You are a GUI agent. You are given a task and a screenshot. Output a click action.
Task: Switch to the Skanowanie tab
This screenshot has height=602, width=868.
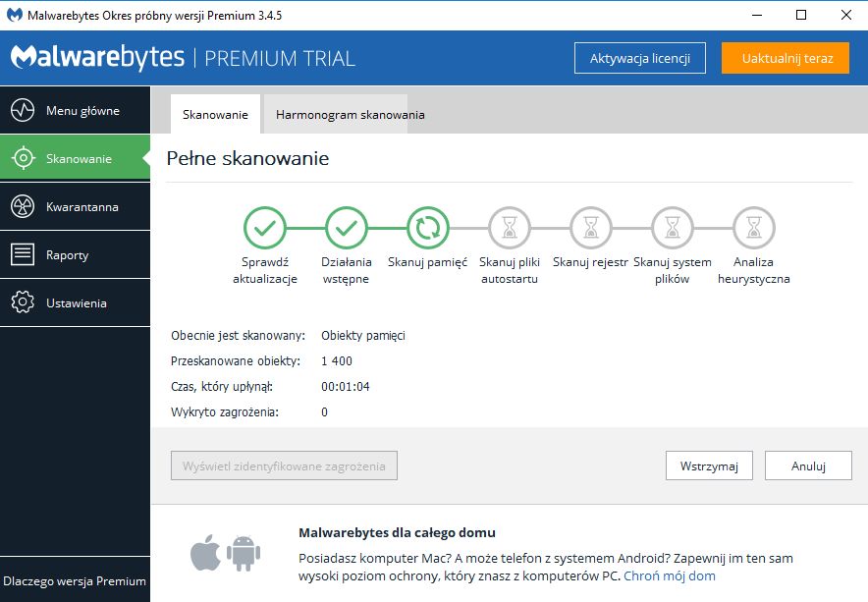point(215,115)
